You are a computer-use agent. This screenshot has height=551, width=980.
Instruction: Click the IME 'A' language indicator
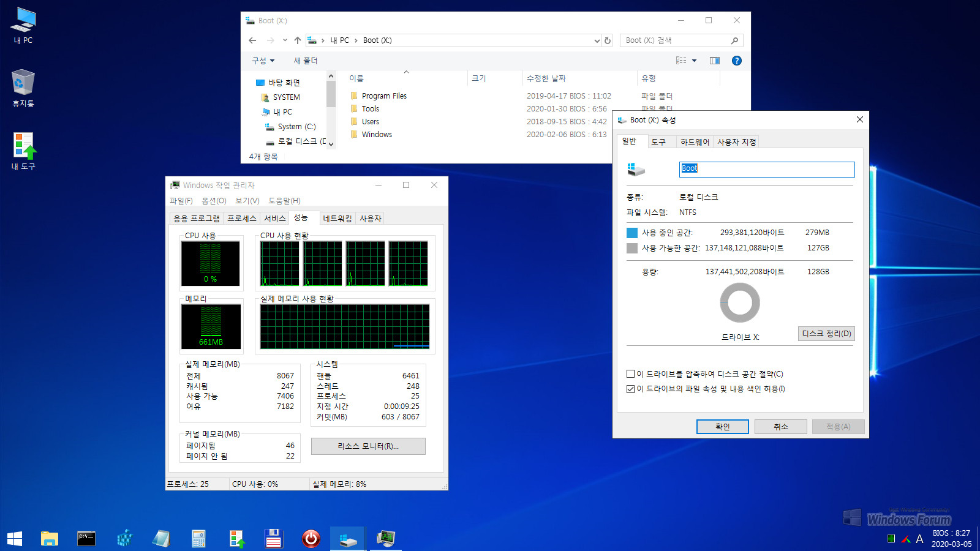[919, 539]
